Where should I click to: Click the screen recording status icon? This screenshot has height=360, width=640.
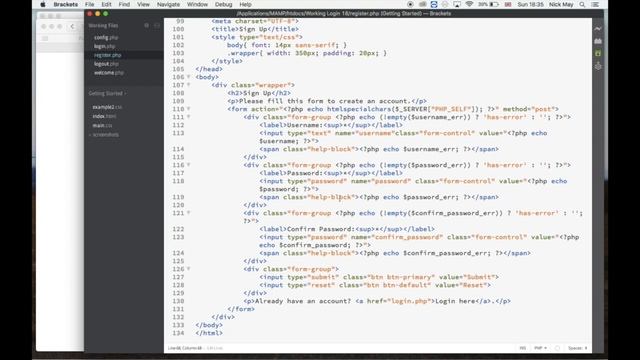pos(410,4)
